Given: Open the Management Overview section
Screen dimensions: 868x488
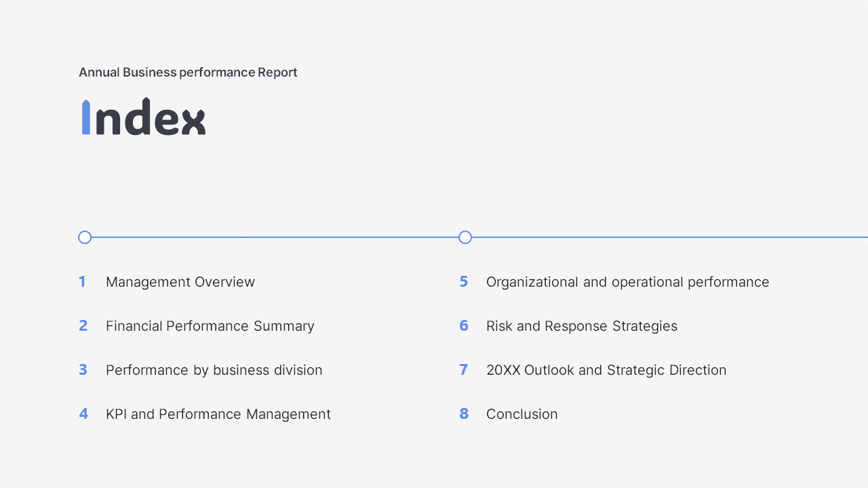Looking at the screenshot, I should (x=180, y=282).
